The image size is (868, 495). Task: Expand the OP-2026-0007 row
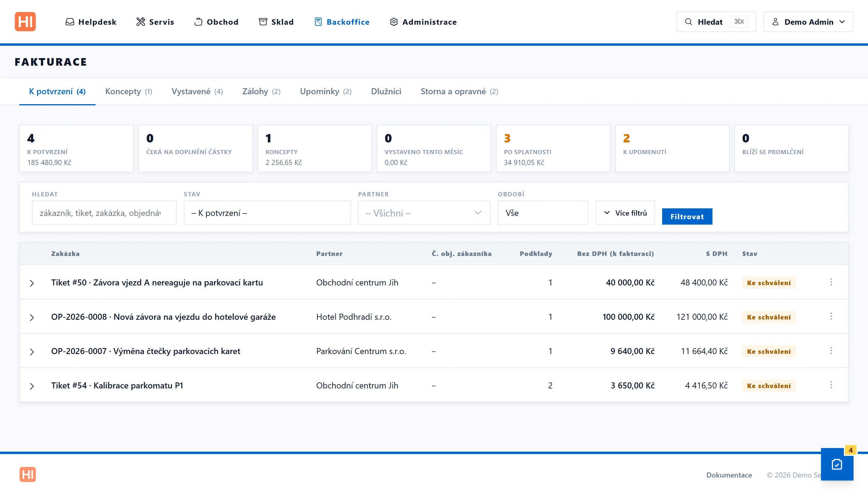coord(32,352)
